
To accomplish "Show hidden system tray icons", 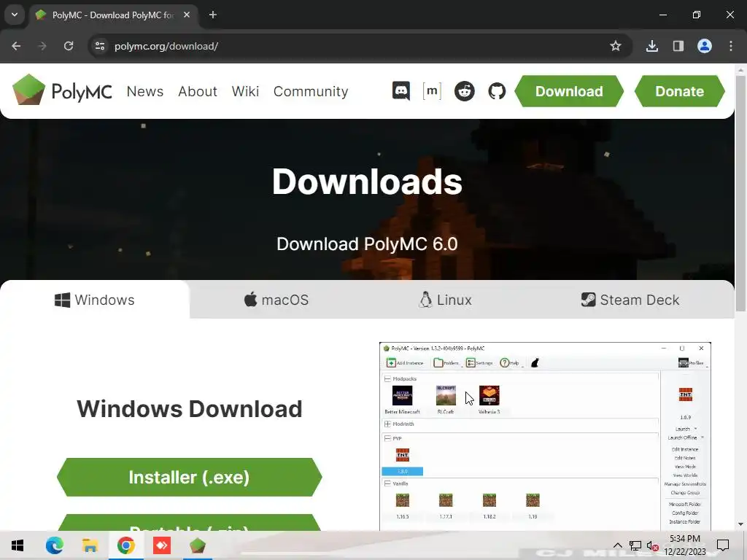I will pos(617,545).
